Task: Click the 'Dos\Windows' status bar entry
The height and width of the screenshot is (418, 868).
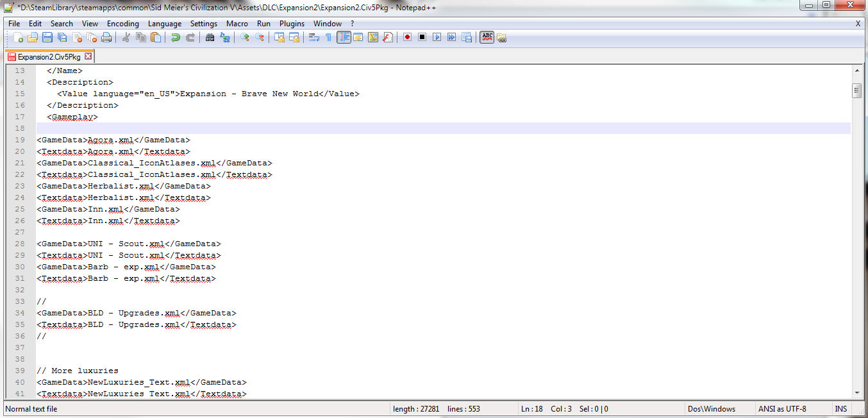Action: (x=712, y=408)
